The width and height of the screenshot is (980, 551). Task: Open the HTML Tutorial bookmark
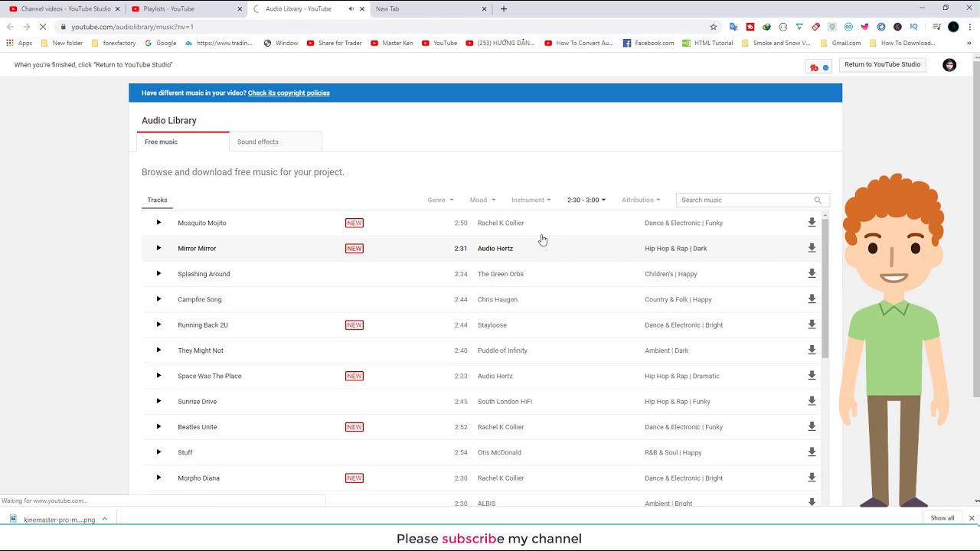coord(708,43)
